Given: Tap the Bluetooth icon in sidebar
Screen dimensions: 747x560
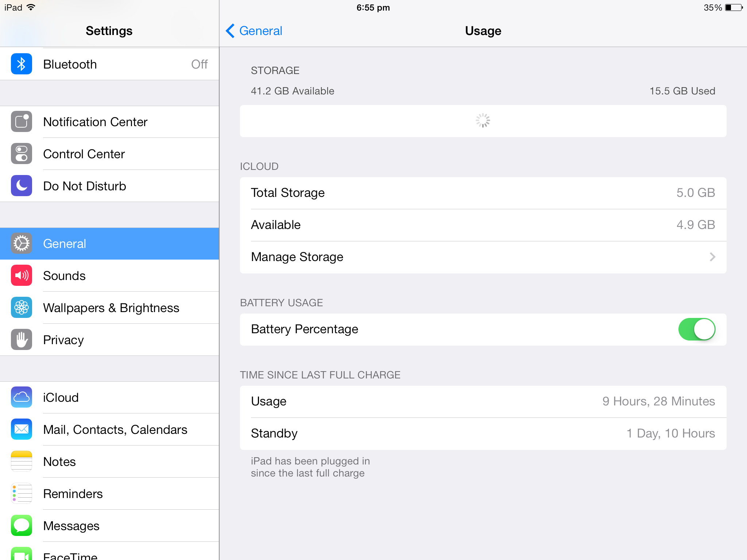Looking at the screenshot, I should coord(21,64).
